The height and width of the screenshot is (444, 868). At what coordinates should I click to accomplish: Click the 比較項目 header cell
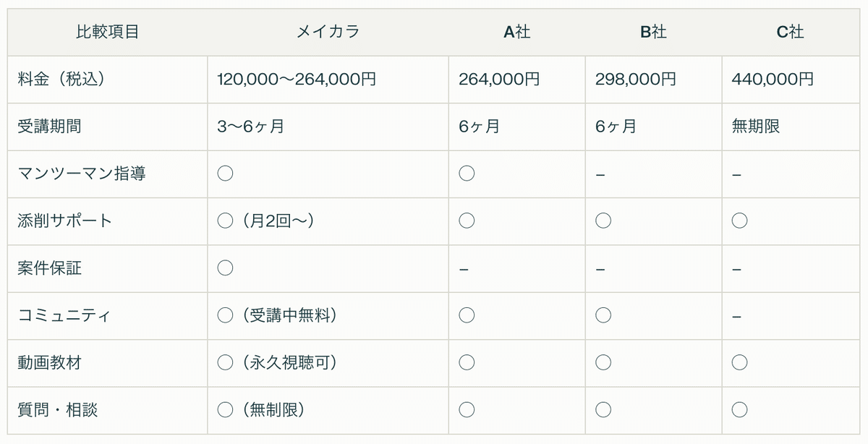107,32
